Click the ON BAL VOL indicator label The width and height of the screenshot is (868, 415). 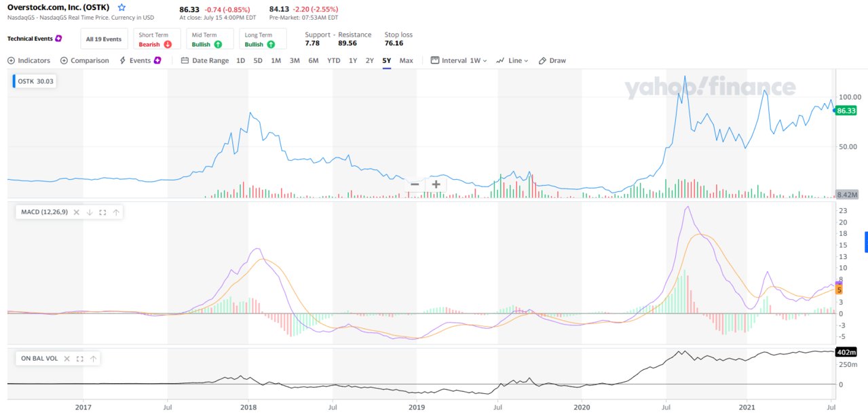click(39, 359)
